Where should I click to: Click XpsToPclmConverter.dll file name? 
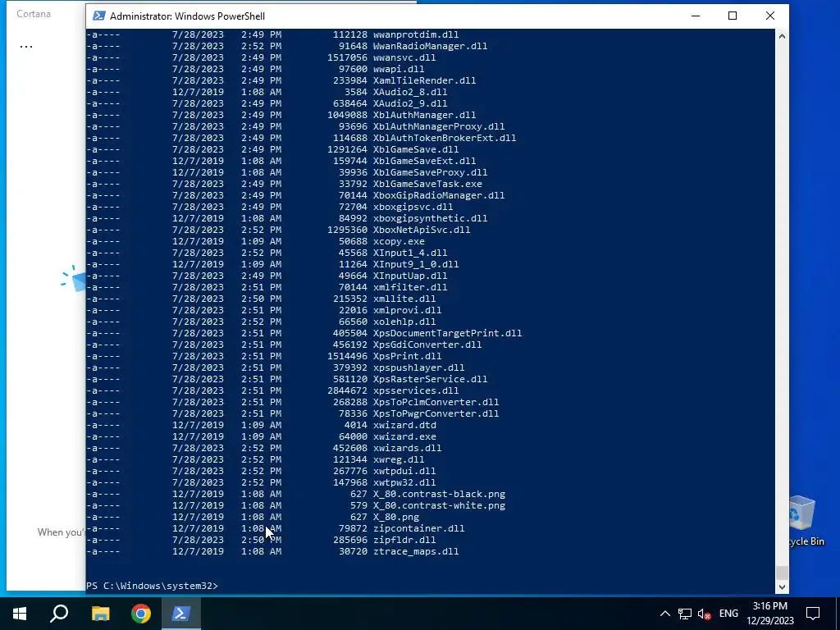pos(436,402)
